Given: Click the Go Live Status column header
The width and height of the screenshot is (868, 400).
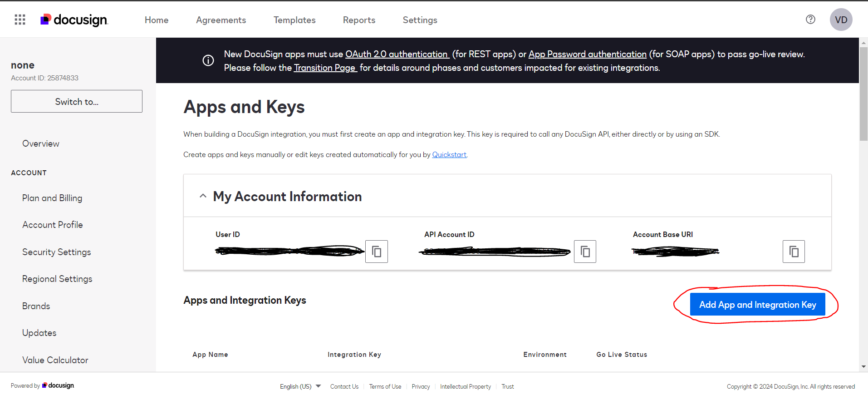Looking at the screenshot, I should (622, 355).
